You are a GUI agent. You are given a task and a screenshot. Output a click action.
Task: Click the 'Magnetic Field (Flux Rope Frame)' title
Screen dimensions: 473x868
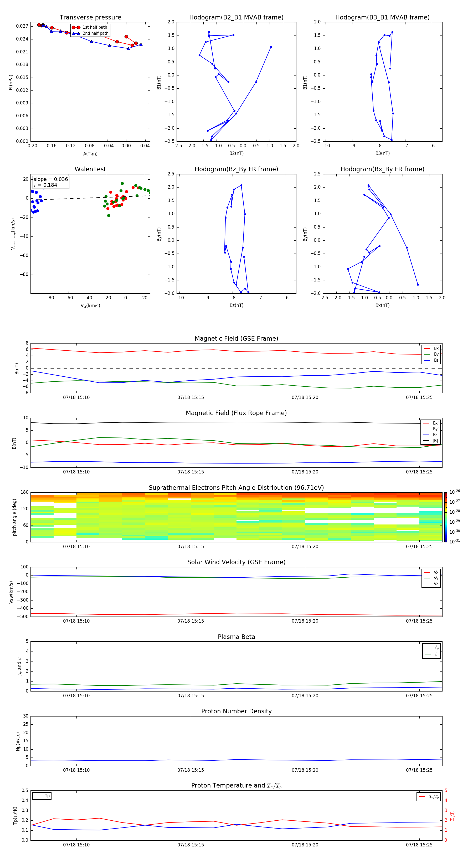coord(236,413)
